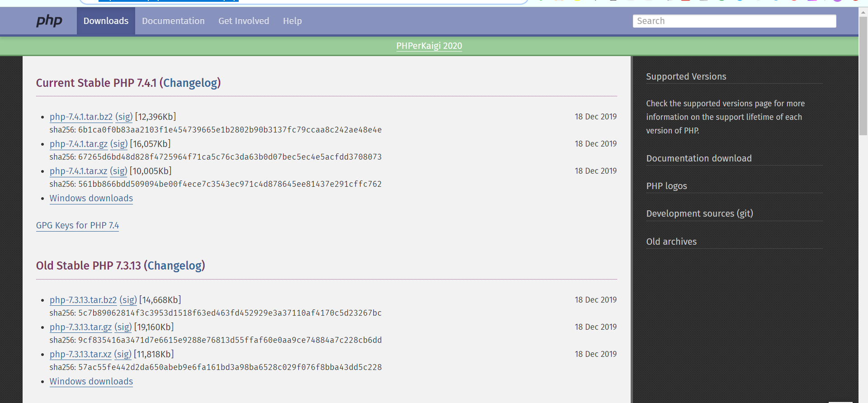Click the sha256 hash for php-7.4.1.tar.bz2
Viewport: 868px width, 403px height.
[x=230, y=130]
